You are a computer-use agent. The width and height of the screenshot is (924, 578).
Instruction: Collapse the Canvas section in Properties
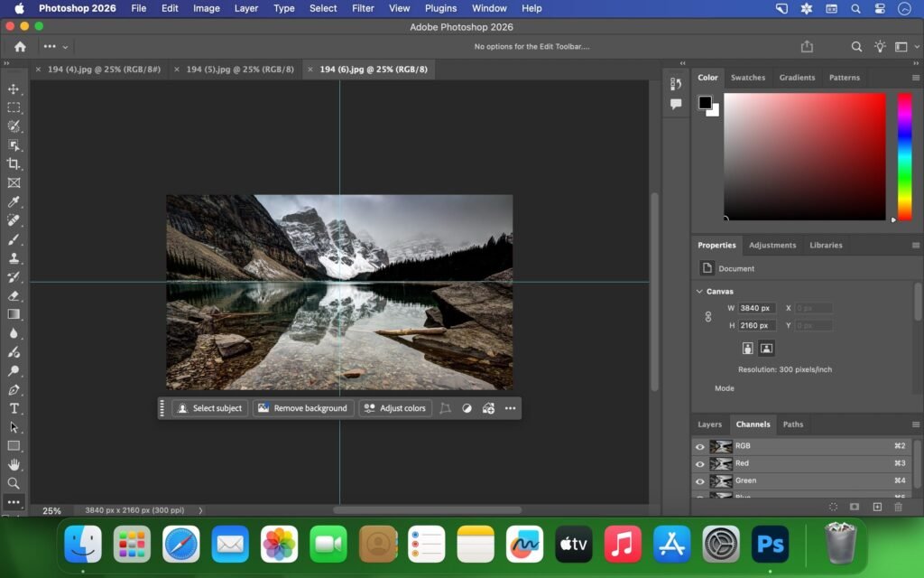coord(700,291)
